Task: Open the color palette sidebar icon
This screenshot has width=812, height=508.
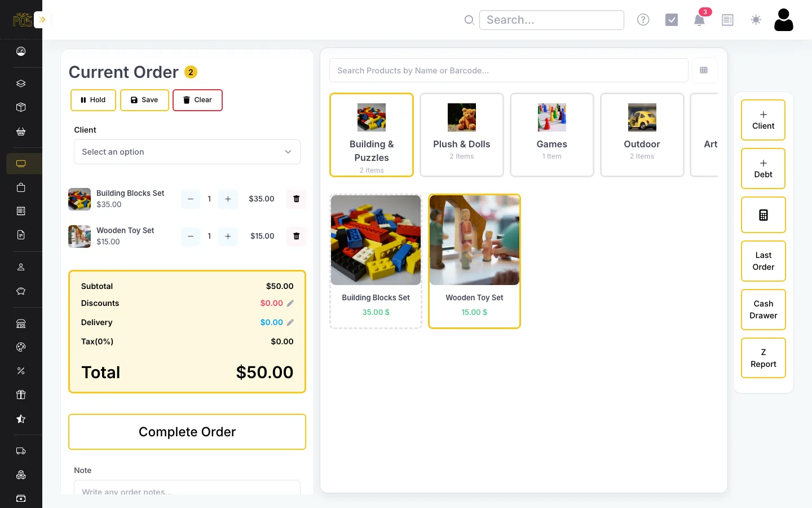Action: click(21, 347)
